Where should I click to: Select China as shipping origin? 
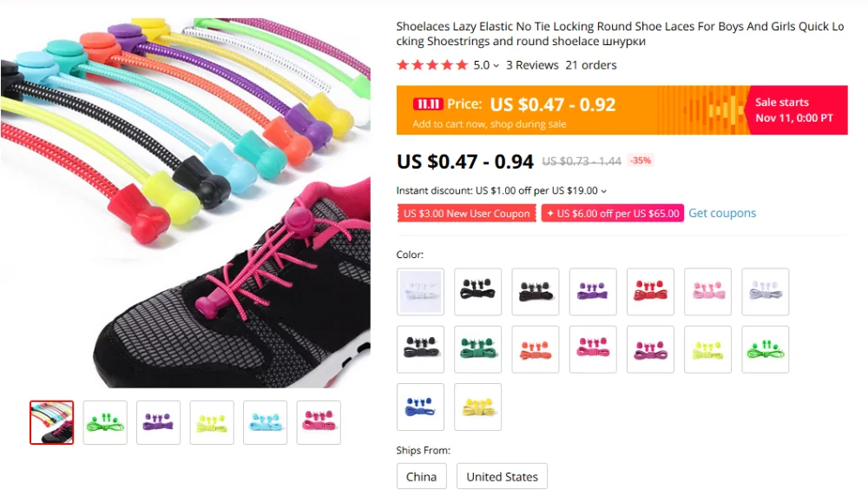pyautogui.click(x=421, y=477)
